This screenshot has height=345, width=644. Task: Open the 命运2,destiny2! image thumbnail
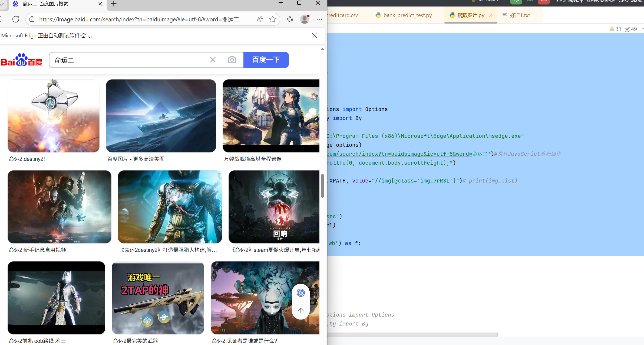(54, 116)
